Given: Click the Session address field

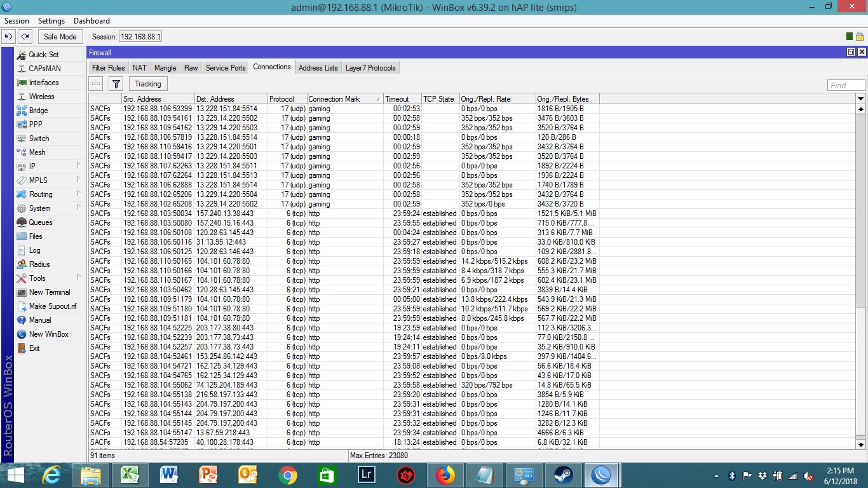Looking at the screenshot, I should pos(140,37).
